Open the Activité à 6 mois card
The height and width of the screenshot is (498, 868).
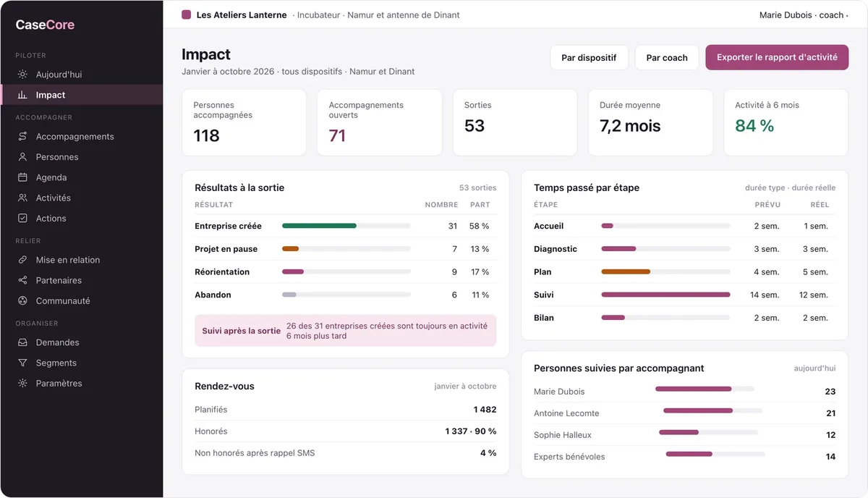click(786, 122)
